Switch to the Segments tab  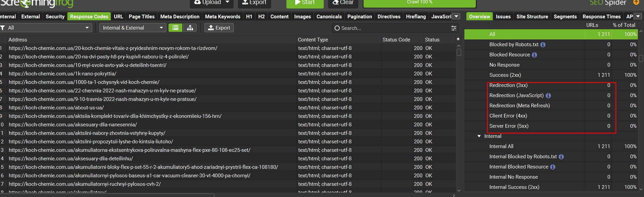point(565,16)
